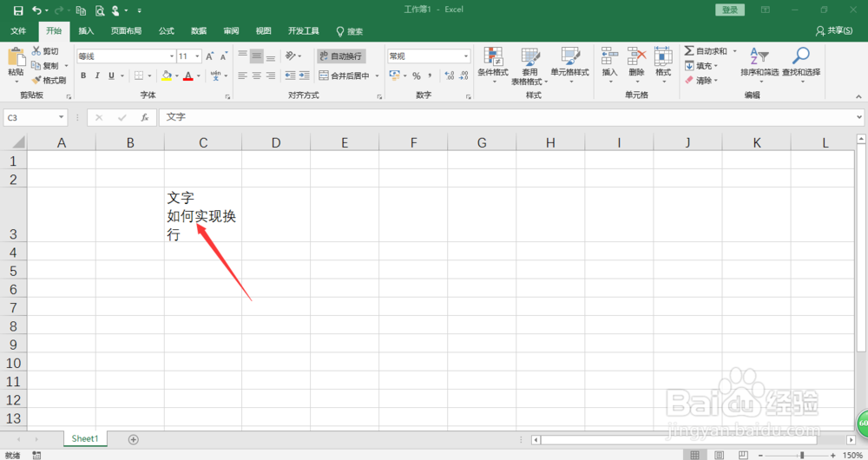
Task: Click the decrease decimal icon
Action: click(x=464, y=76)
